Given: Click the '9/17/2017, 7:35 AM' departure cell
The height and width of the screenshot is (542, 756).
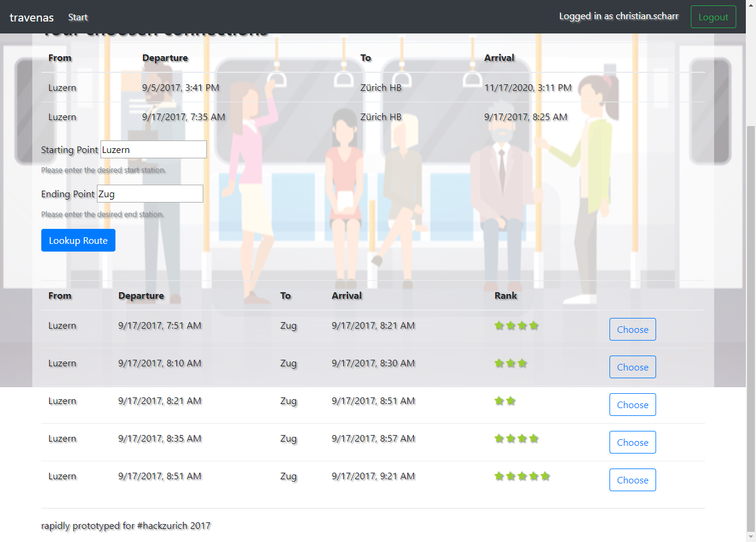Looking at the screenshot, I should 184,117.
